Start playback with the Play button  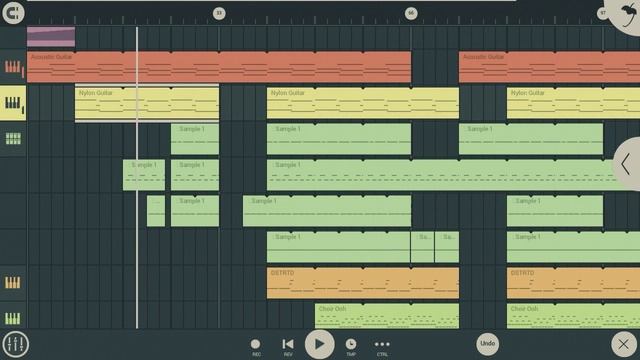320,344
